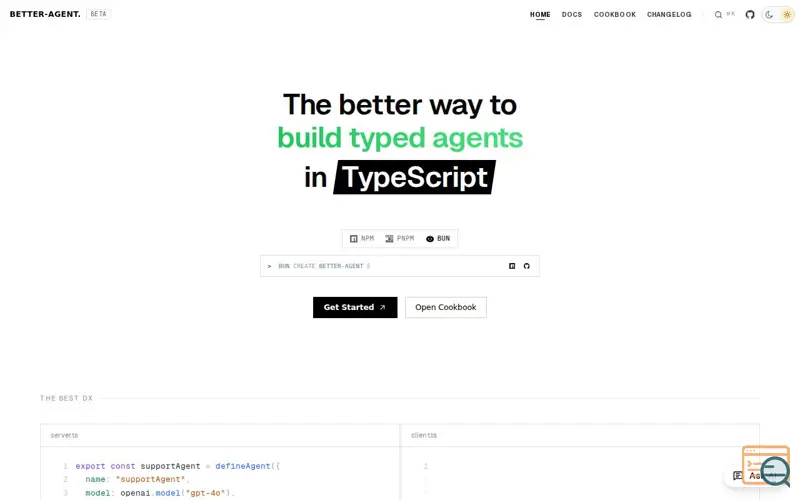800x500 pixels.
Task: Click code line name: "supportAgent"
Action: [137, 479]
